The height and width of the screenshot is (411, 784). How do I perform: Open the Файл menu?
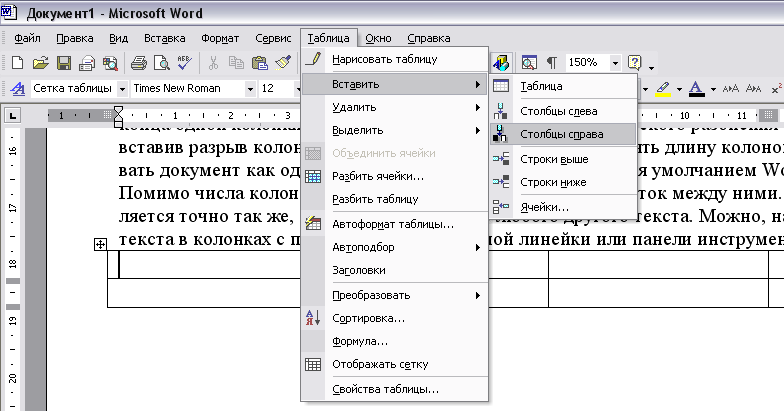[x=27, y=38]
